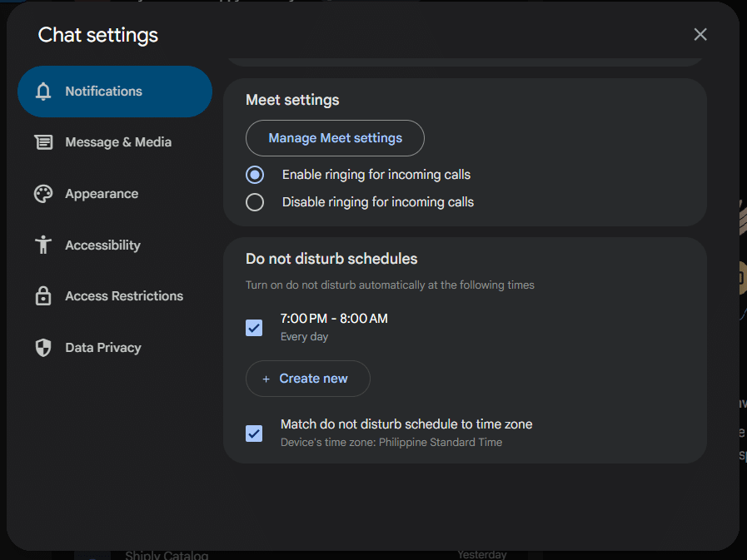The image size is (747, 560).
Task: Click the Notifications bell icon
Action: tap(43, 92)
